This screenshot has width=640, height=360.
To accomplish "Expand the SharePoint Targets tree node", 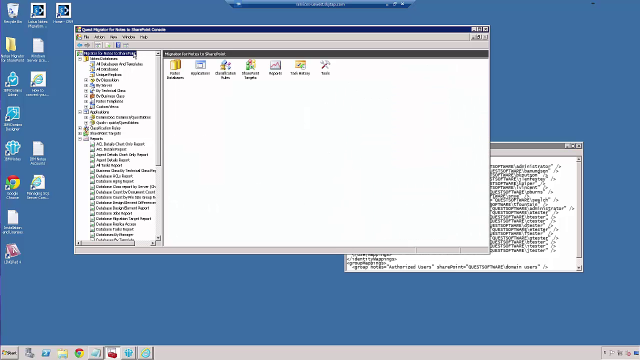I will [x=80, y=133].
